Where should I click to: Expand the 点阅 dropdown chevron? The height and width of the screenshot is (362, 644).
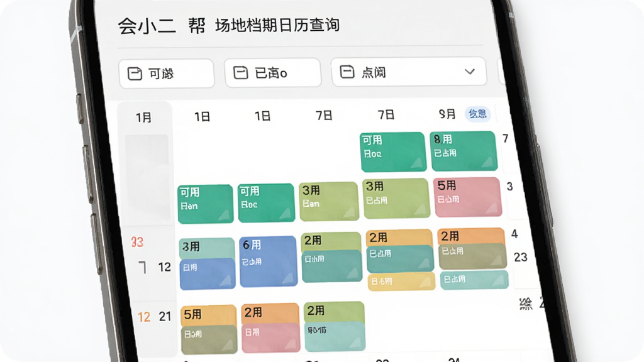[x=470, y=72]
